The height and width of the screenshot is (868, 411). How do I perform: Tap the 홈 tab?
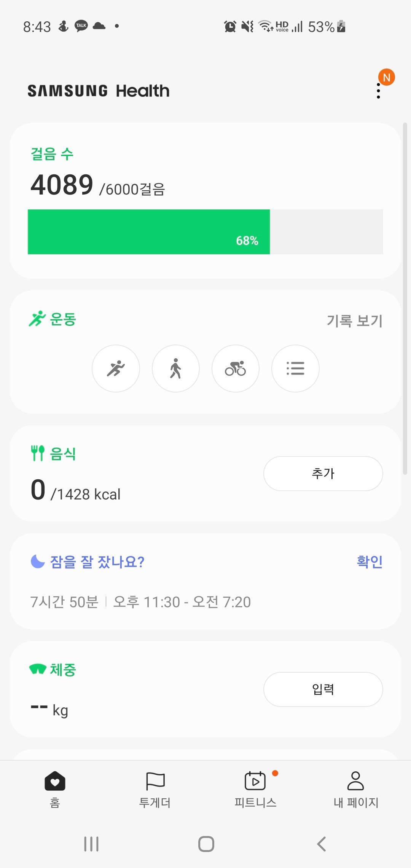click(x=55, y=790)
